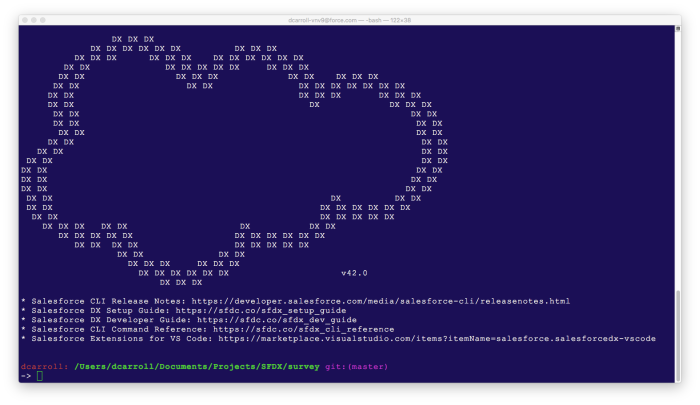Open the VS Code marketplace extensions link

pos(437,339)
